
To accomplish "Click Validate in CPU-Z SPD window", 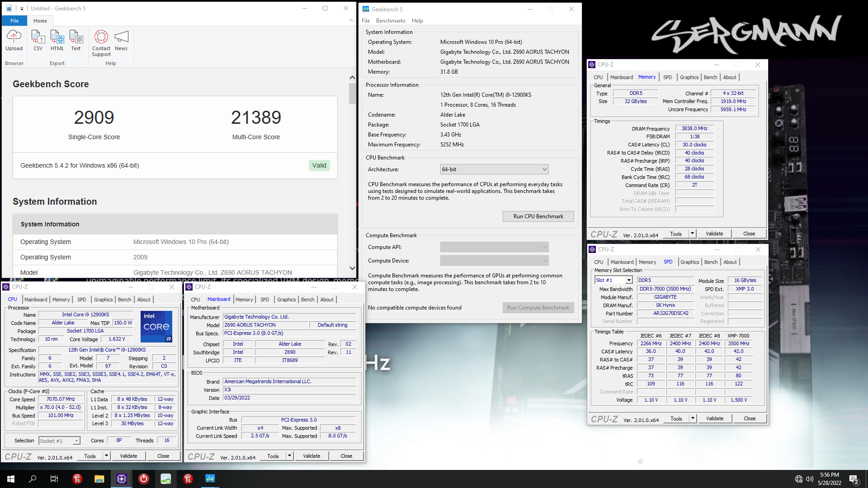I will click(715, 419).
